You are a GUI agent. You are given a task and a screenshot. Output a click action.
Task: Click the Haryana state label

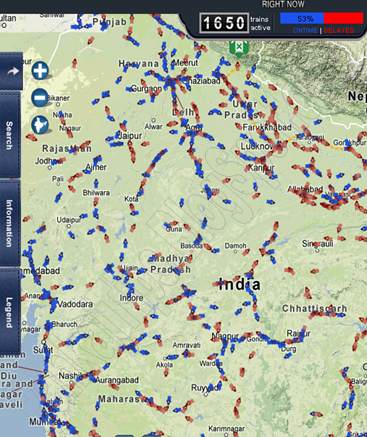click(139, 63)
